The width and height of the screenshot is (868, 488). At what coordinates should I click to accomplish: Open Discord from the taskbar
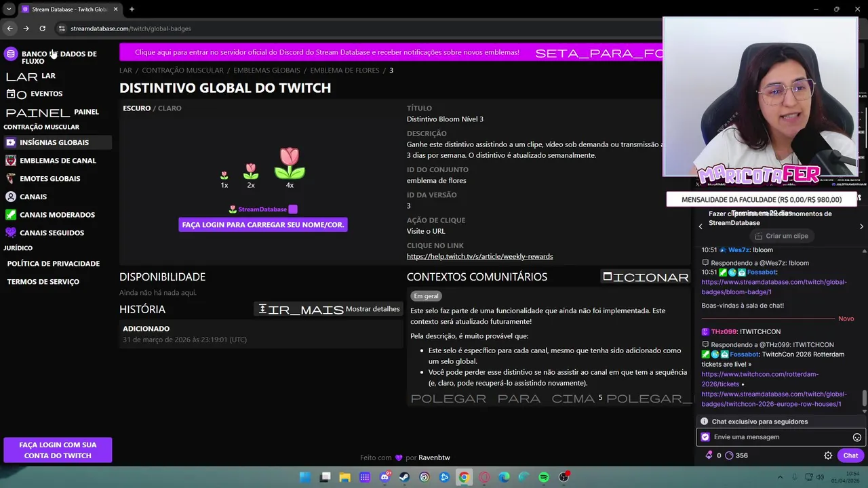[384, 477]
